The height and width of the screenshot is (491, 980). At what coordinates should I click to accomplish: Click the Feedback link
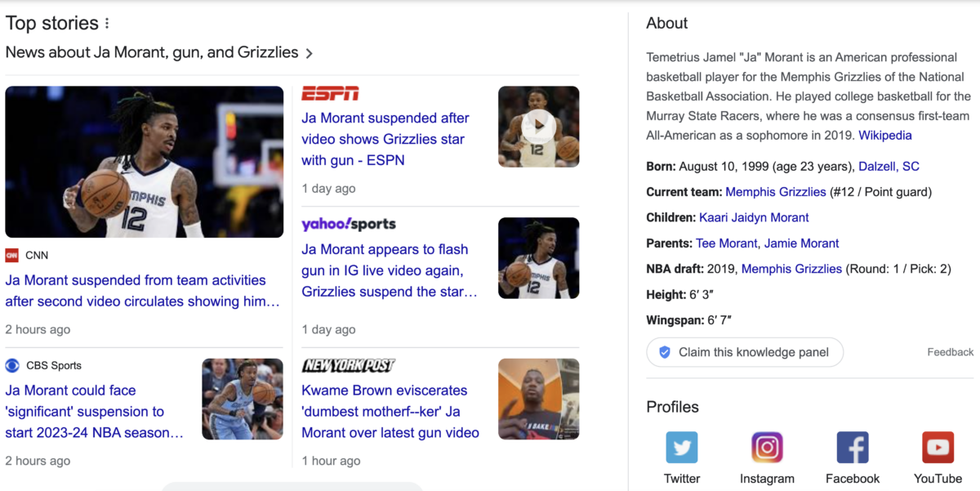tap(950, 352)
